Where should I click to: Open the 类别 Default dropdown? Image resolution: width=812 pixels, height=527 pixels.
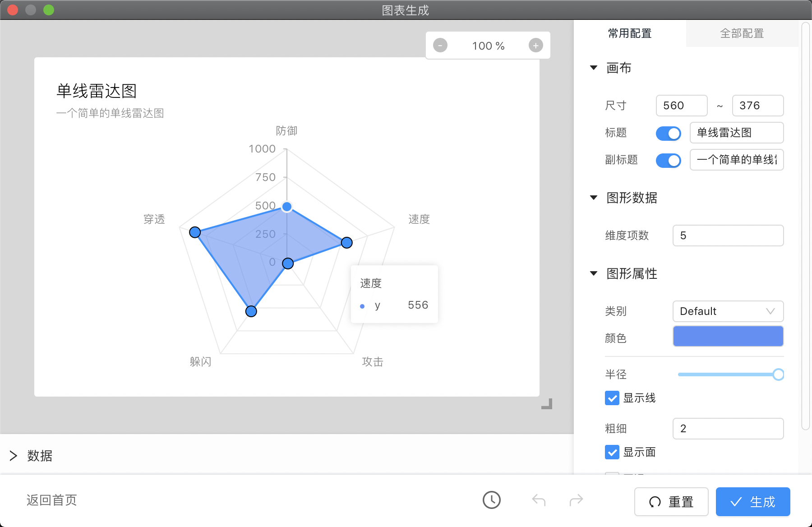(x=728, y=311)
